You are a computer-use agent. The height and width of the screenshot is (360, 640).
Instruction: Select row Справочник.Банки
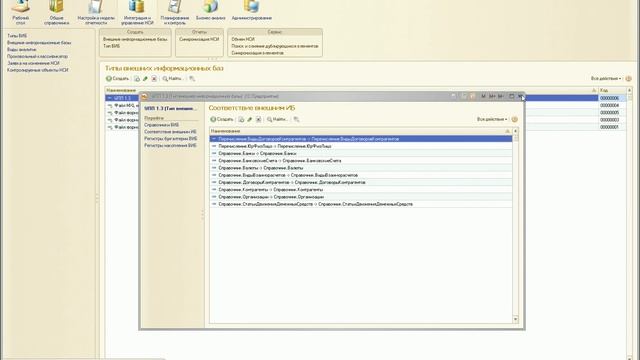(x=361, y=153)
